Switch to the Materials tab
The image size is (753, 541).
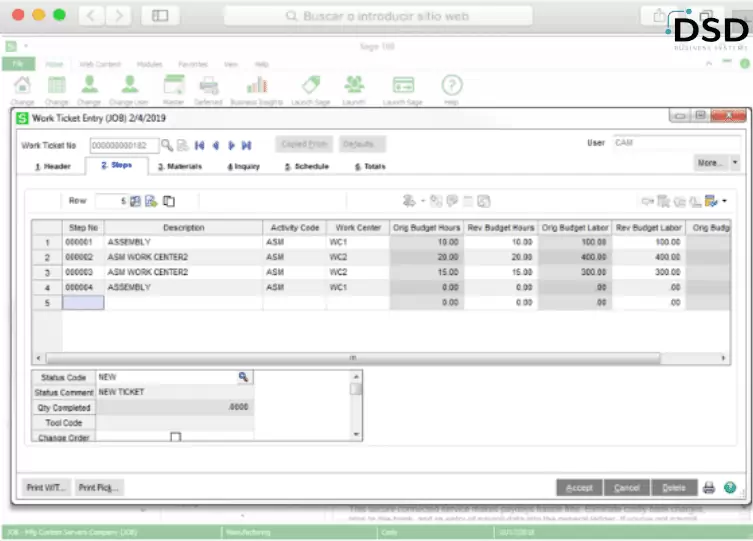click(180, 166)
